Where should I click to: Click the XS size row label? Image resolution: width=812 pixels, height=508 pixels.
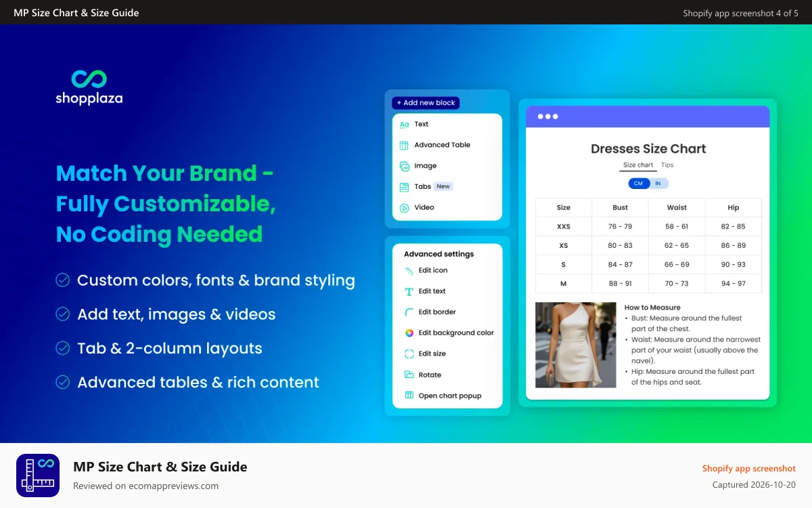point(564,246)
